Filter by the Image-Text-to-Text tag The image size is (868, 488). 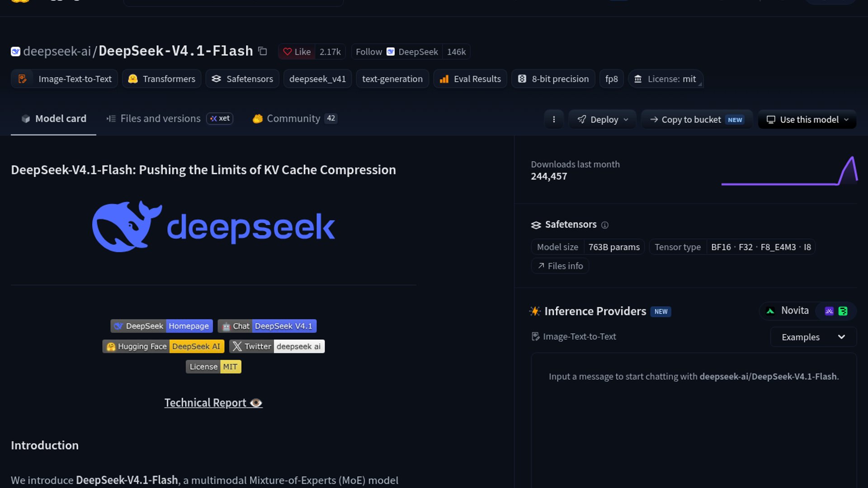(64, 79)
